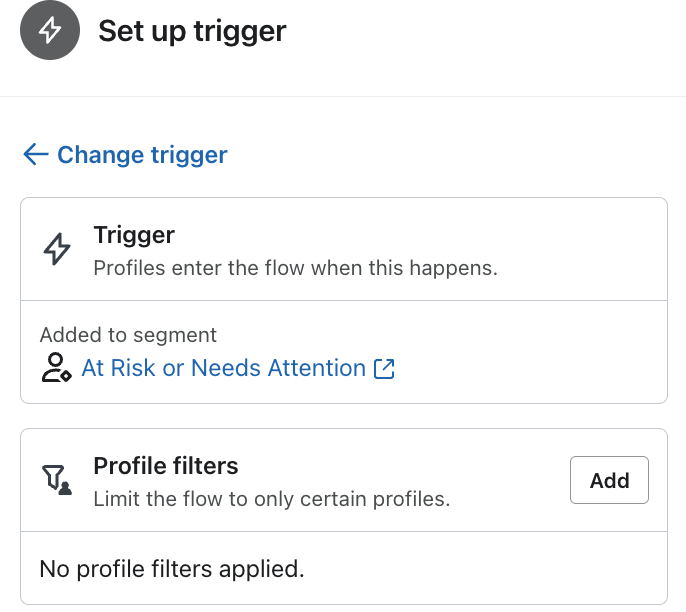Click the Set up trigger heading

192,31
